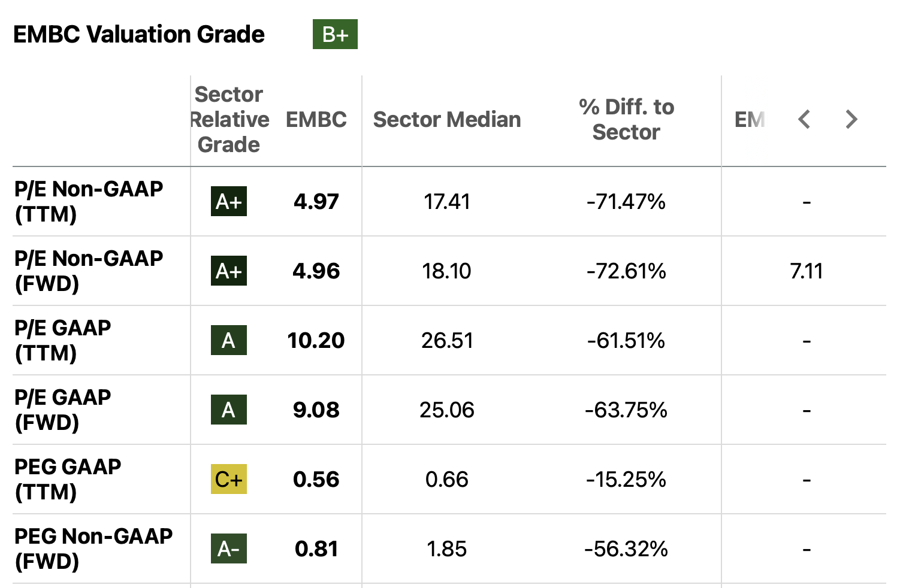This screenshot has width=912, height=588.
Task: Open the PEG Non-GAAP (FWD) metric
Action: pyautogui.click(x=93, y=548)
